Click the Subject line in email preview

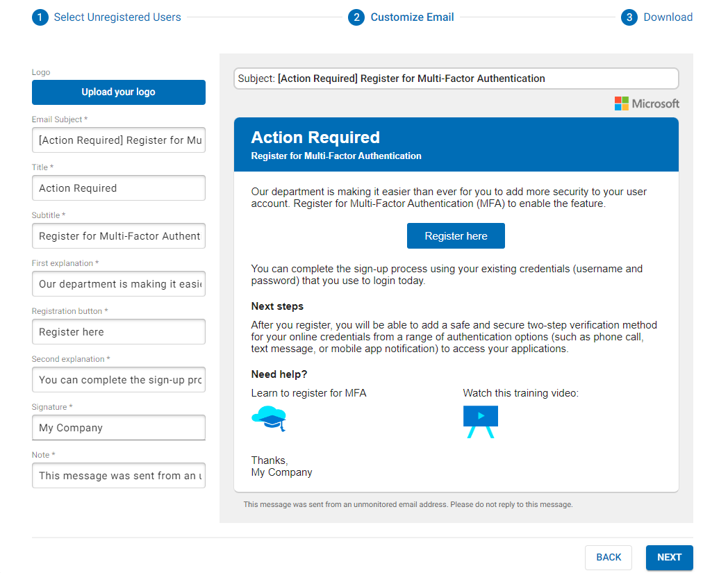[x=456, y=78]
